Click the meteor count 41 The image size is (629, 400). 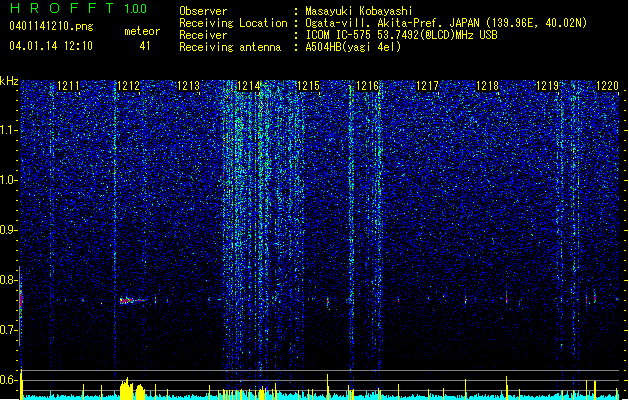tap(145, 46)
